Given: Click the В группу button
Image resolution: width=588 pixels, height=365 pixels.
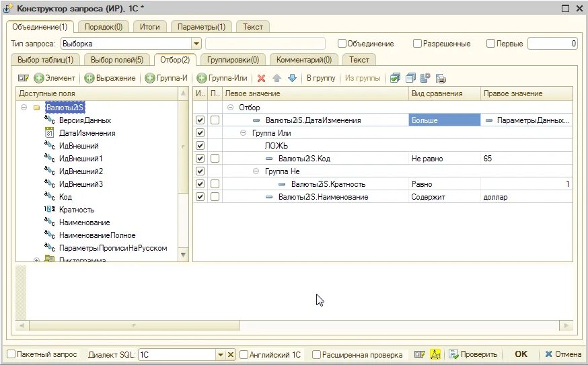Looking at the screenshot, I should [321, 78].
